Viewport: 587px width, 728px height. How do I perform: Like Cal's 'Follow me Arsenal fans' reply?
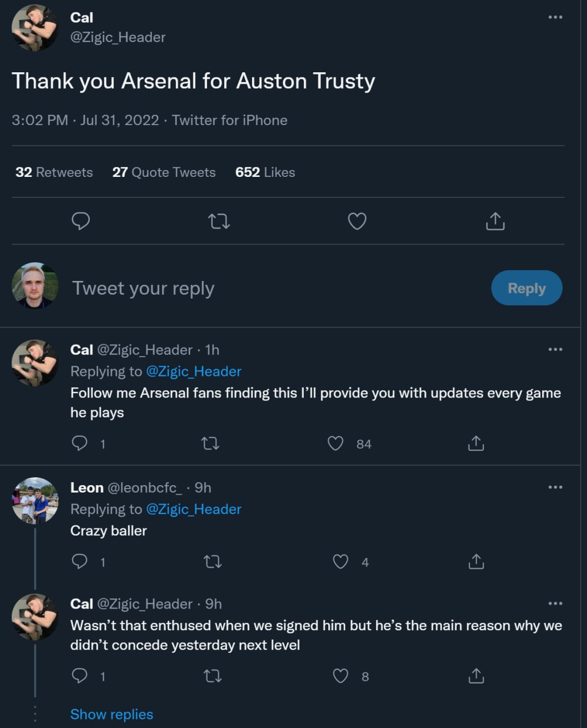click(336, 444)
